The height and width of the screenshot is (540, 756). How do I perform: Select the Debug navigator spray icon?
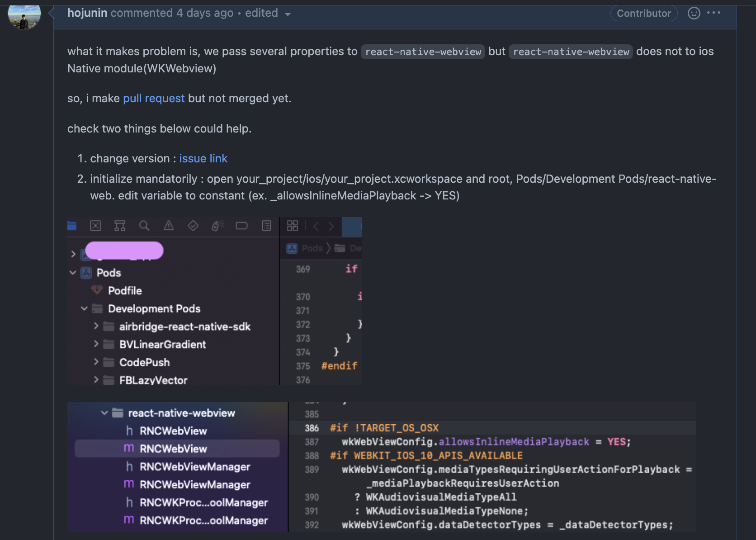[217, 226]
